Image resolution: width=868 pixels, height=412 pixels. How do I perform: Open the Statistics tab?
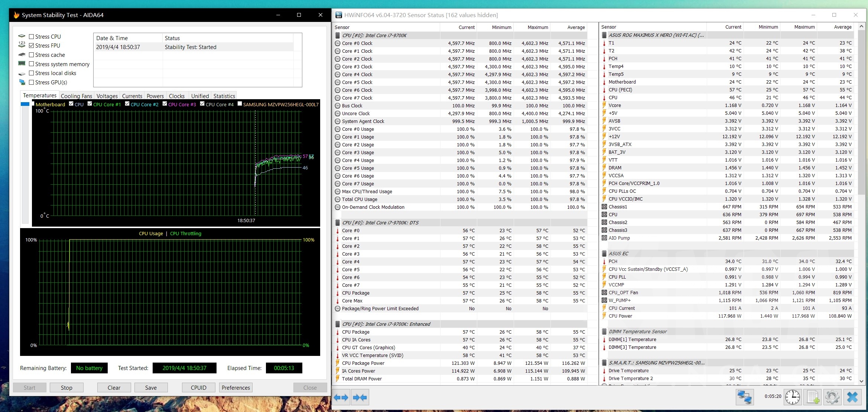pyautogui.click(x=224, y=96)
